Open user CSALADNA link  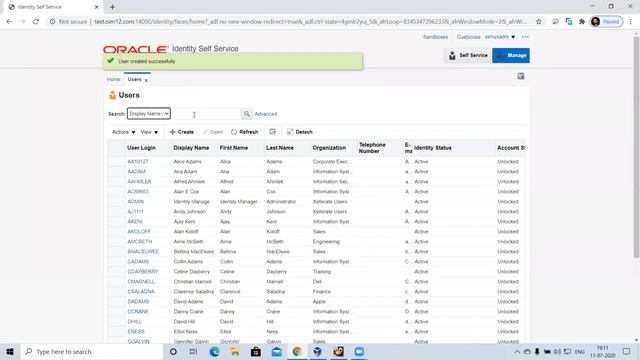pos(141,291)
